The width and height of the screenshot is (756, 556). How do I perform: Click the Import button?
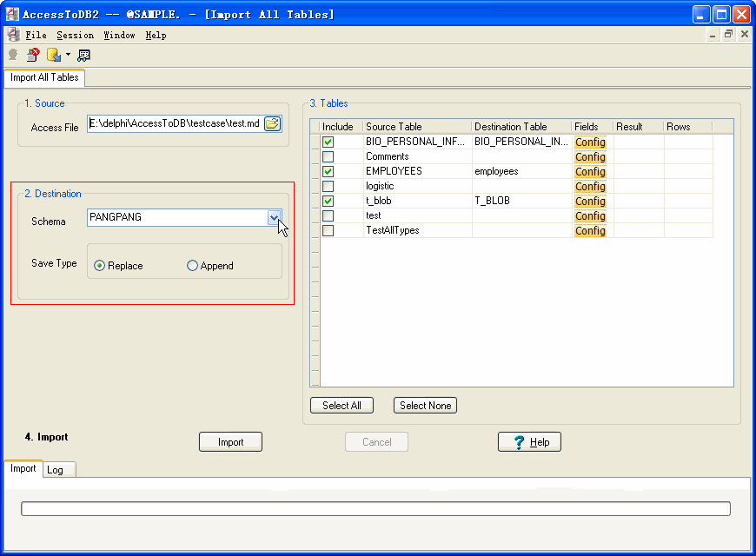[230, 442]
